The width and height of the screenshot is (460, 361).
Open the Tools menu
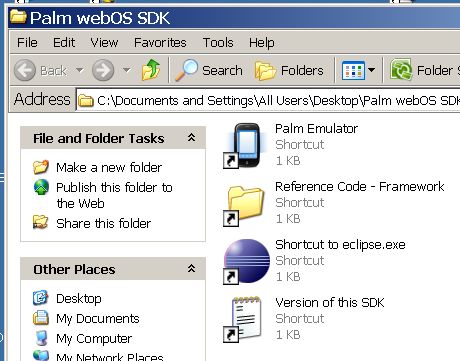pos(218,43)
